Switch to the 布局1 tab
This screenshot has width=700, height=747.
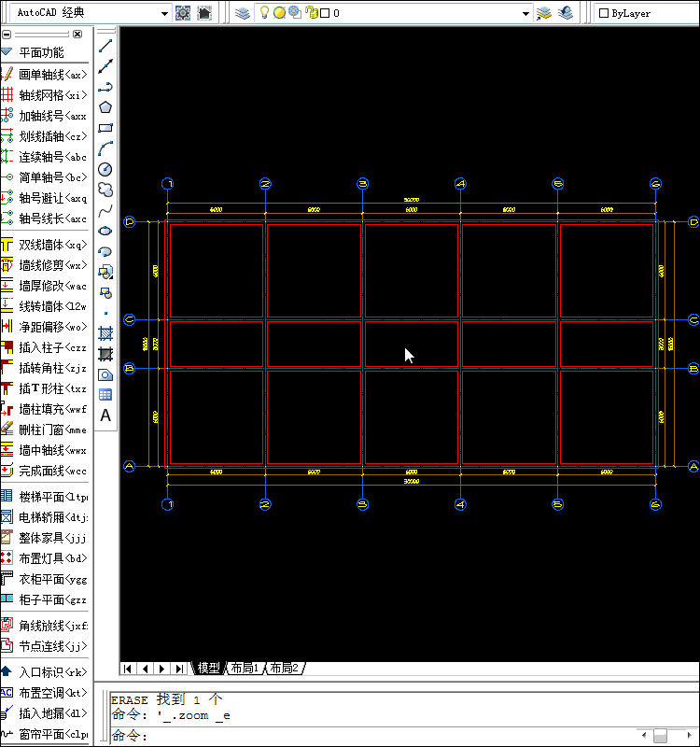245,668
